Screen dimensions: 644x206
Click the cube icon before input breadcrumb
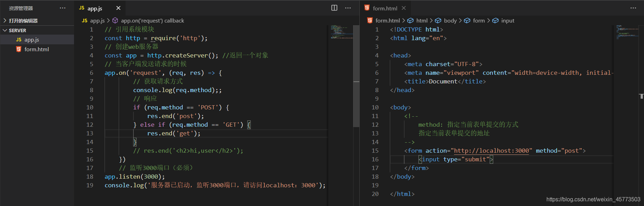pos(495,21)
